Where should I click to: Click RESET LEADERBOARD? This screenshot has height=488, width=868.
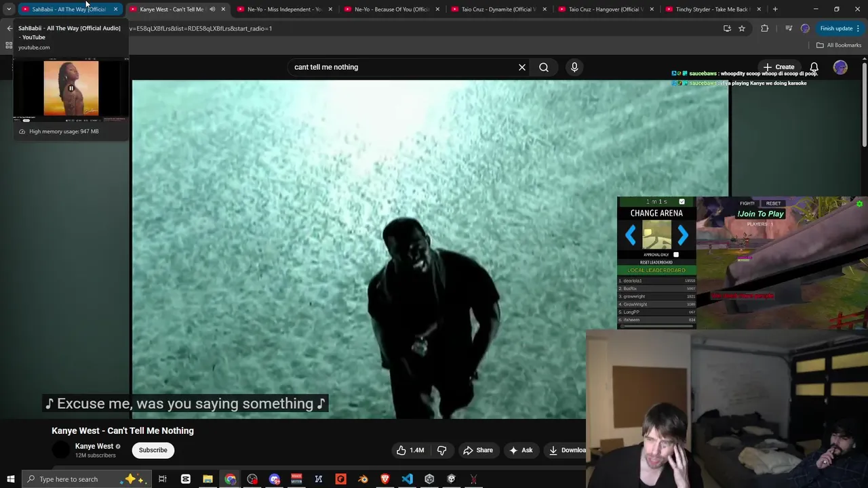656,262
